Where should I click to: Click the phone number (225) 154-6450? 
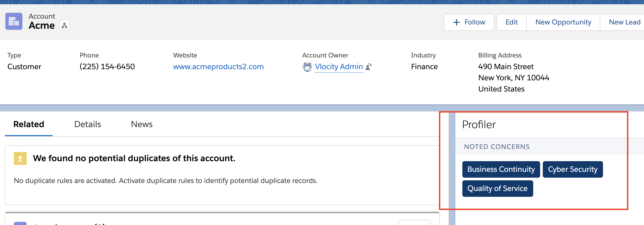(x=107, y=66)
